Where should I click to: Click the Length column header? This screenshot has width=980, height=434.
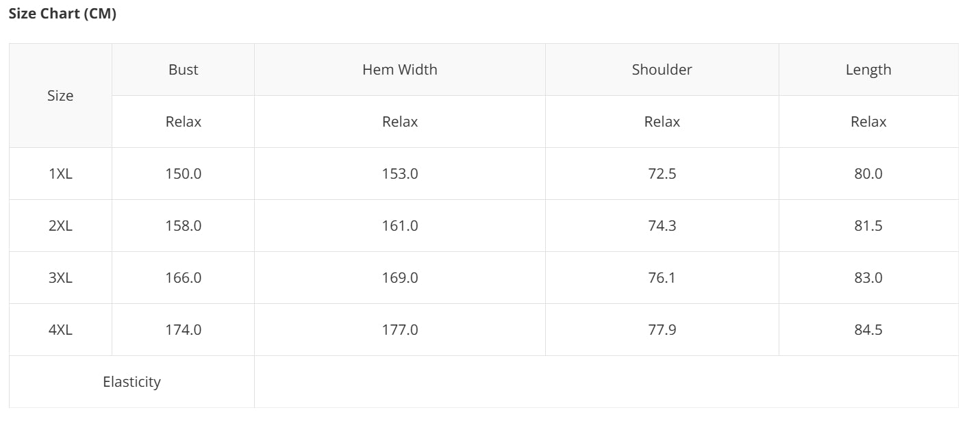coord(868,70)
